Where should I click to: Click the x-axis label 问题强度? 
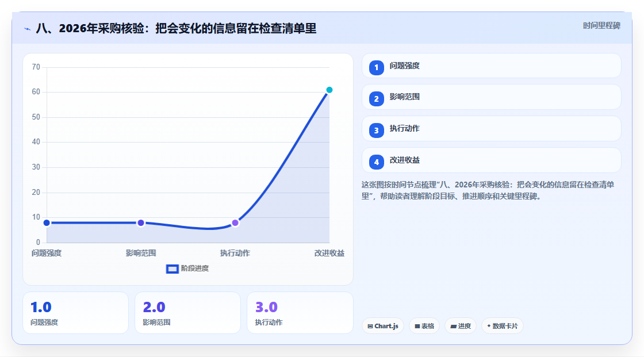(47, 253)
